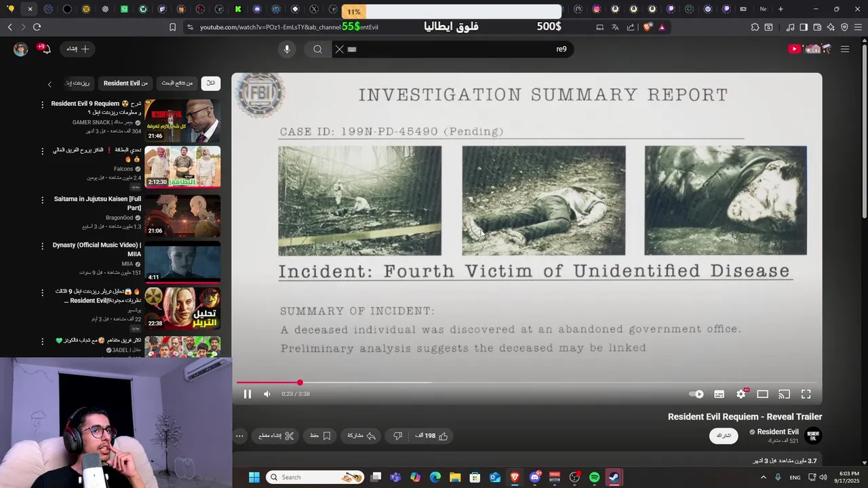Open options menu for Falcons video
The height and width of the screenshot is (488, 868).
(x=42, y=150)
